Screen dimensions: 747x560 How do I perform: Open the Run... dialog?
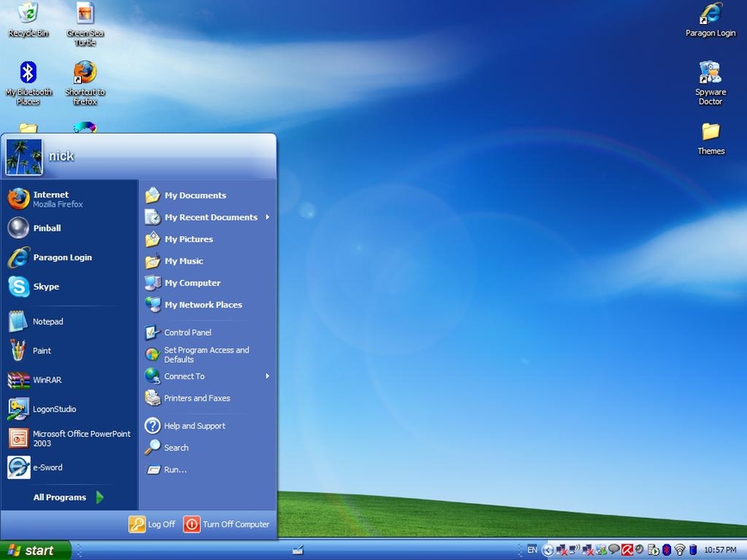click(208, 470)
